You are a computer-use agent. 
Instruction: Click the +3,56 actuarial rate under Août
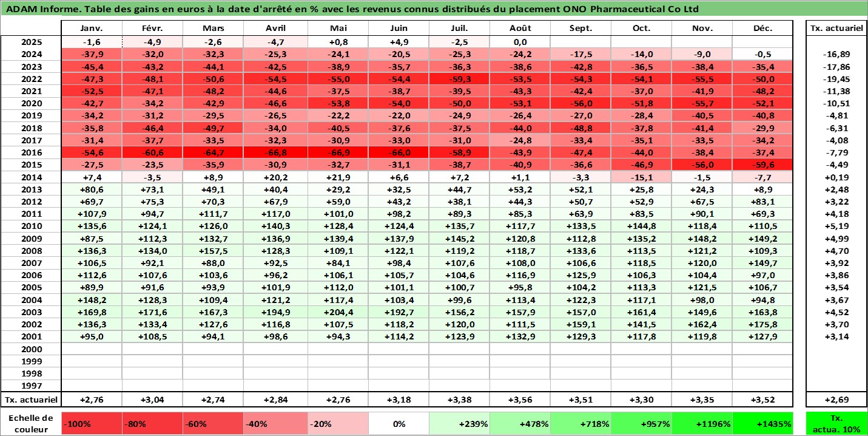coord(520,400)
